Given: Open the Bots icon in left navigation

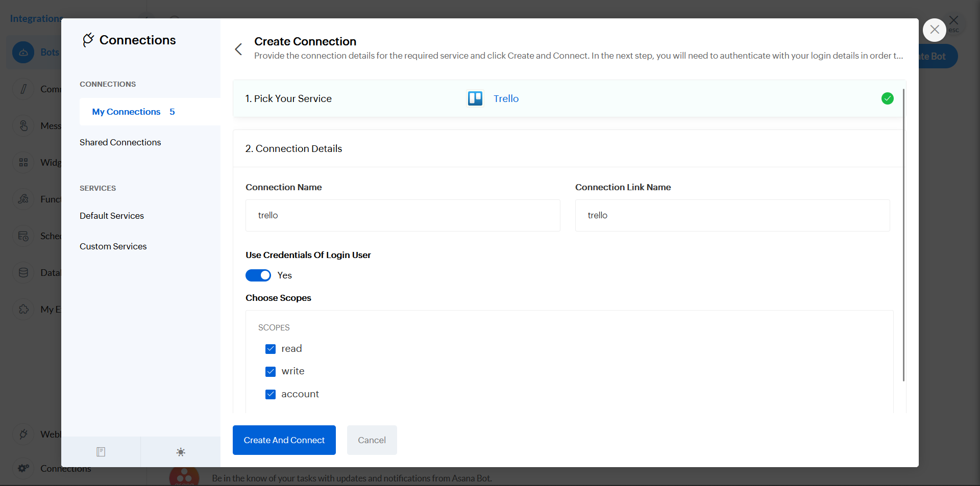Looking at the screenshot, I should pyautogui.click(x=23, y=53).
